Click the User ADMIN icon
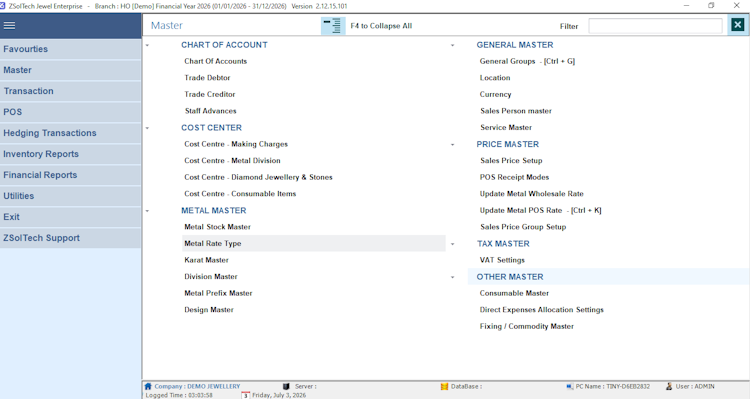 [x=669, y=386]
